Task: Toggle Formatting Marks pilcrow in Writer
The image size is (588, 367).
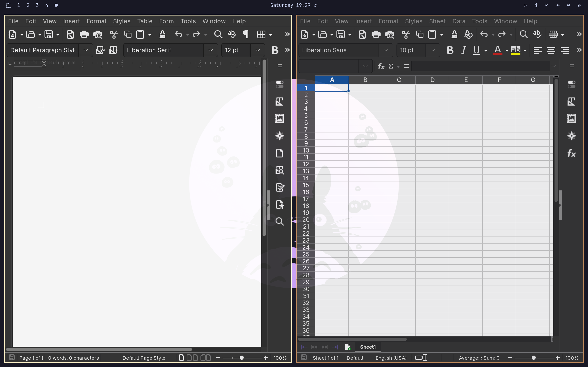Action: (246, 34)
